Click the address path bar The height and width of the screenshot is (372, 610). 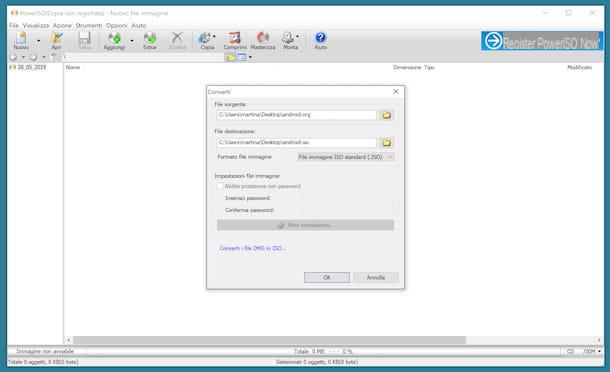pos(143,57)
